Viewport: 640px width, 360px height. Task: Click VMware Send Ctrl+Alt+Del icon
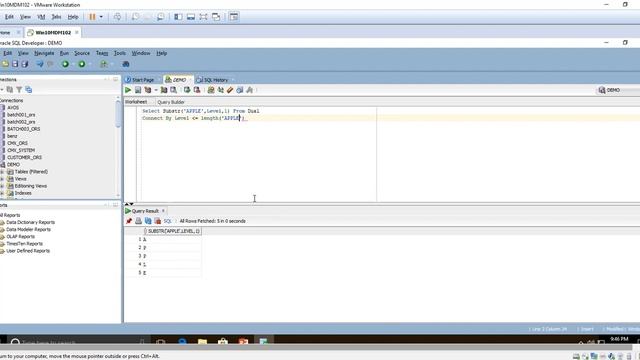coord(117,17)
